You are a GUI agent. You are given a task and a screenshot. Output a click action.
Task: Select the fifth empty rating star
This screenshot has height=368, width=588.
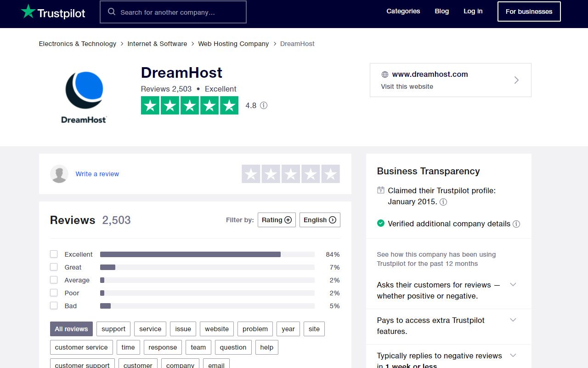pos(331,174)
